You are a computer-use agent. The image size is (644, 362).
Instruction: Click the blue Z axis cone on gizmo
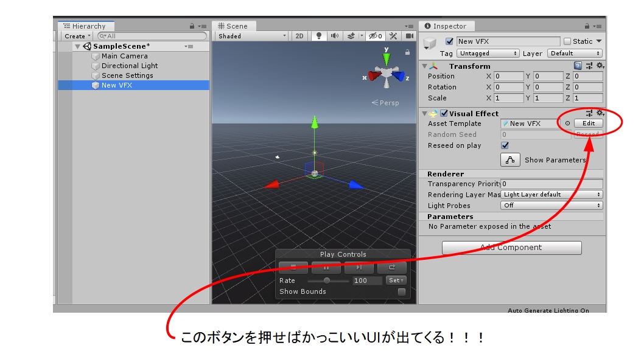(x=398, y=76)
